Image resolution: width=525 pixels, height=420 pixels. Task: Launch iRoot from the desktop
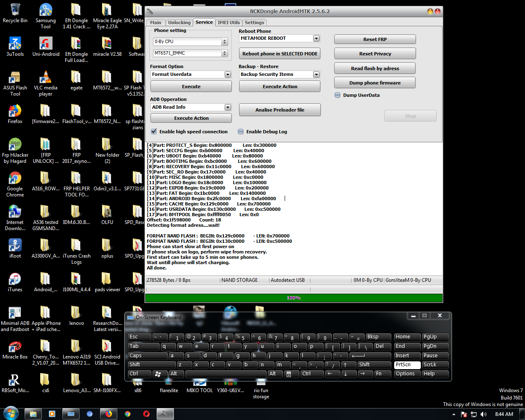pos(15,249)
